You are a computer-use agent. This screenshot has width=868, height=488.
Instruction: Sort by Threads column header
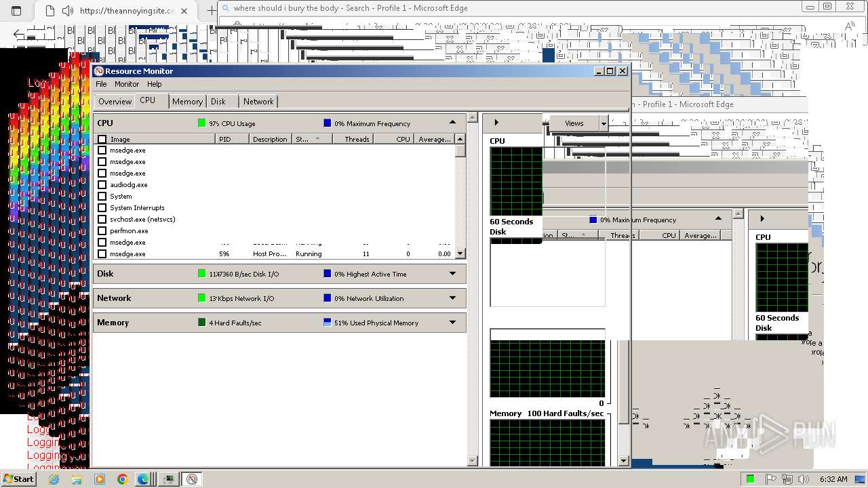click(353, 139)
